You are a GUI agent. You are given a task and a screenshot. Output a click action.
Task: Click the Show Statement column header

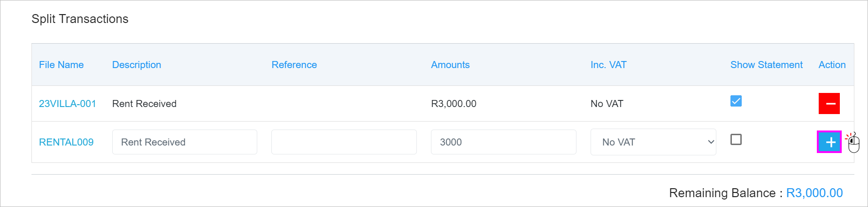pos(767,65)
